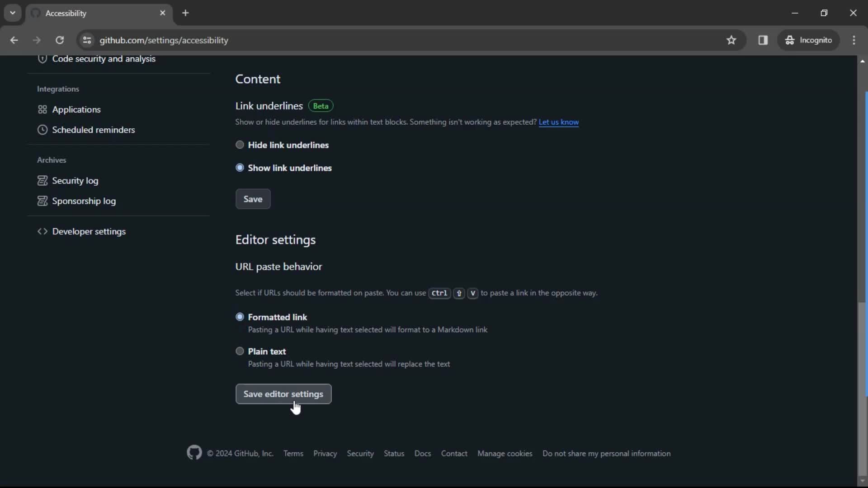Open Sponsorship log settings

pyautogui.click(x=84, y=201)
